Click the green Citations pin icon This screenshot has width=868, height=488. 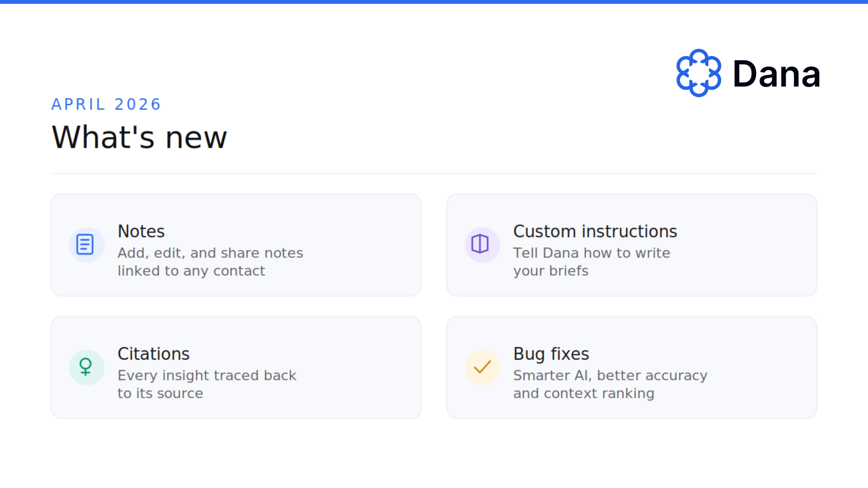coord(86,367)
